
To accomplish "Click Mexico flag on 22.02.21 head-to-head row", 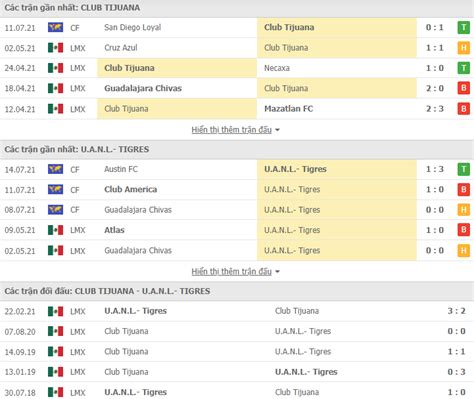I will 55,311.
